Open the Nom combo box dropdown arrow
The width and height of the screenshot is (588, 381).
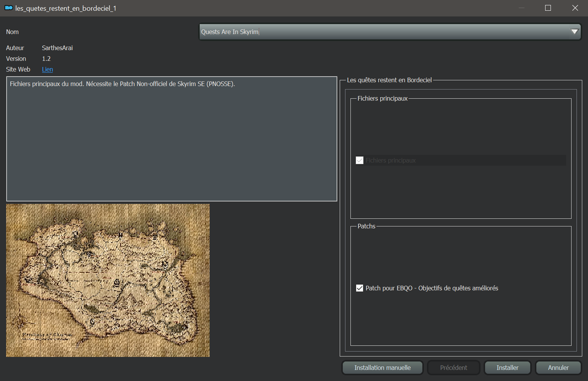click(574, 32)
